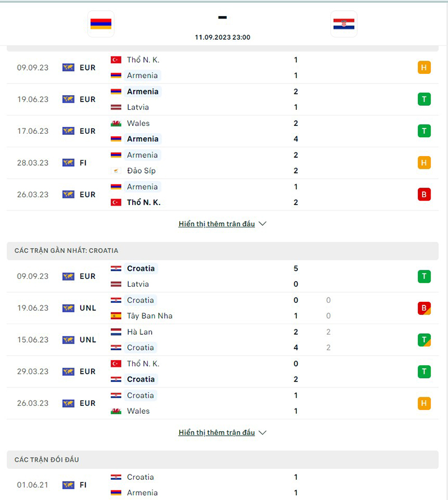Screen dimensions: 448x500
Task: Select the Đảo Síp flag icon
Action: 115,170
